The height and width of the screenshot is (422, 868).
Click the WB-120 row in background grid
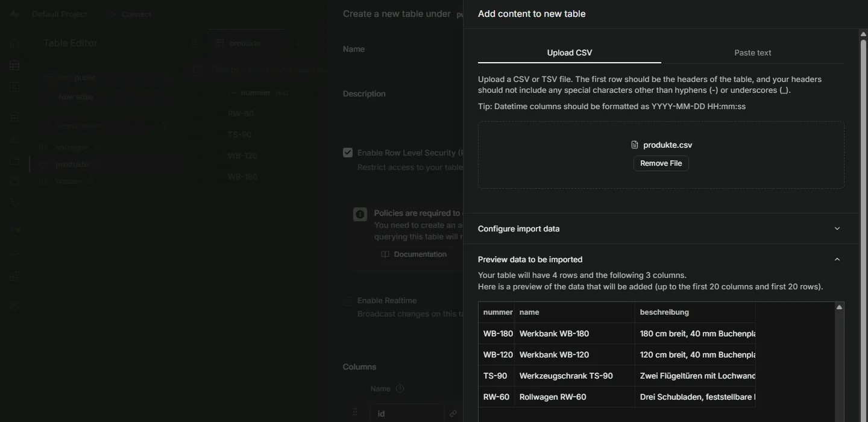pyautogui.click(x=243, y=156)
